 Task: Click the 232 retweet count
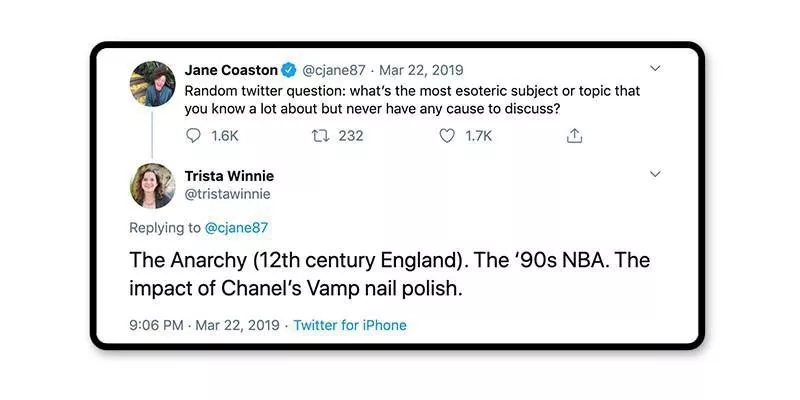click(x=350, y=136)
